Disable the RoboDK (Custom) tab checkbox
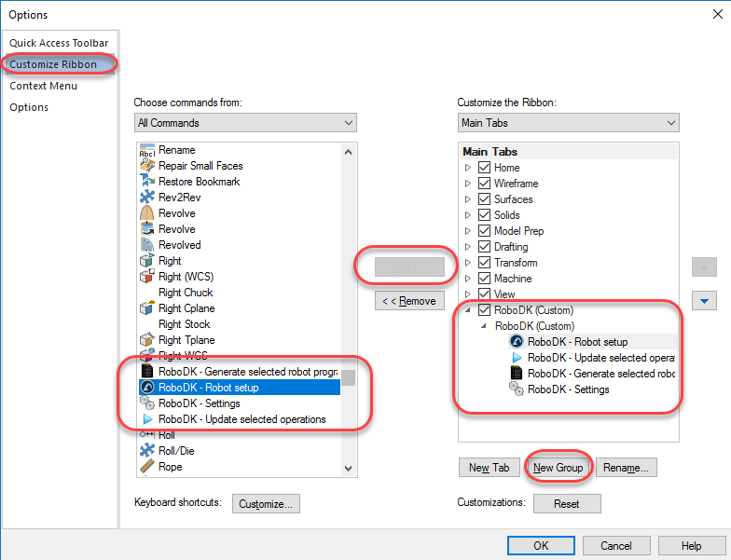This screenshot has width=731, height=560. (484, 310)
